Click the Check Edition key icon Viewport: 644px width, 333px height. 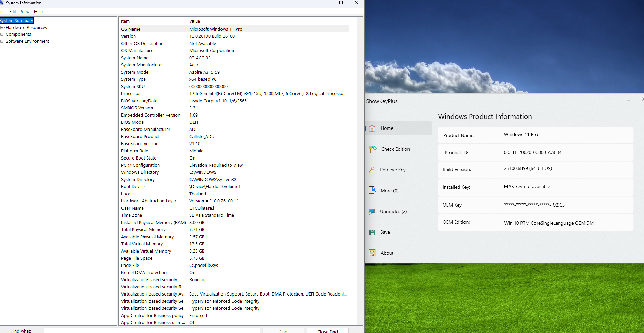coord(372,149)
